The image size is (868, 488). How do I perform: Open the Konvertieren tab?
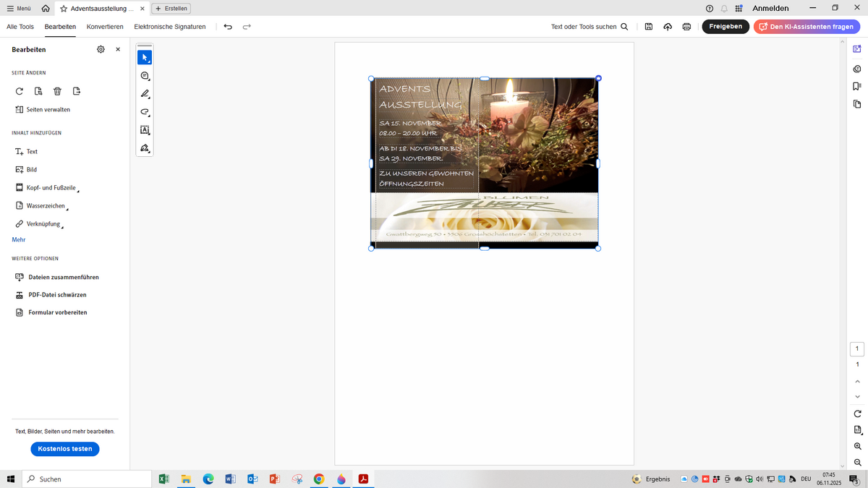click(105, 27)
